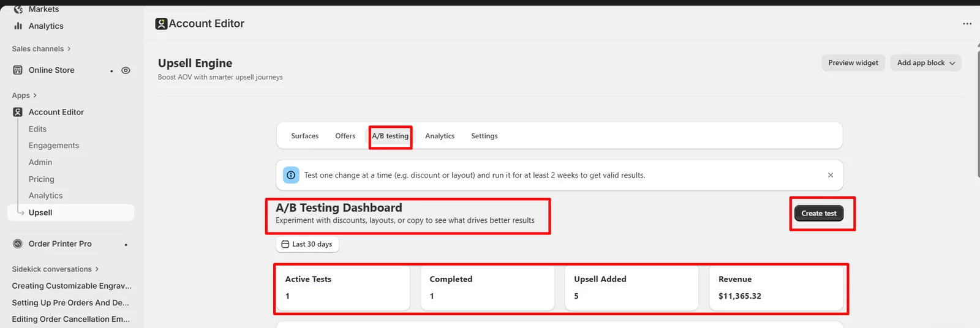Open the three-dot more options menu
980x328 pixels.
[967, 24]
